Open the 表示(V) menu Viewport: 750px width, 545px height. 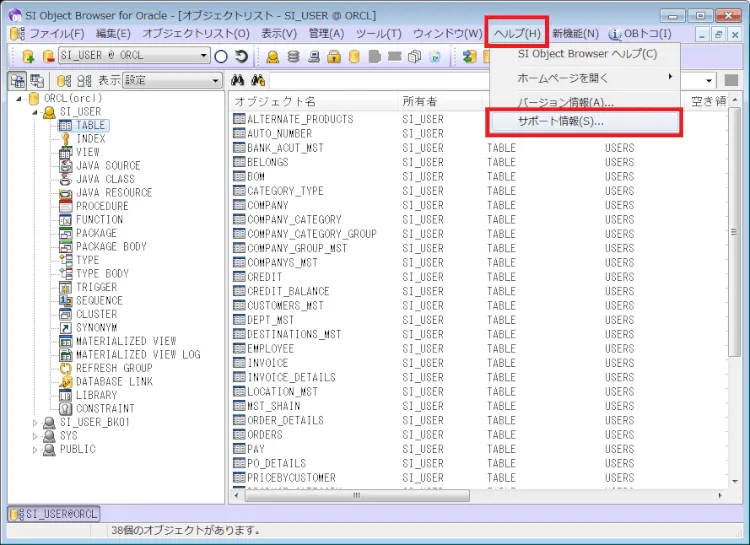coord(279,33)
